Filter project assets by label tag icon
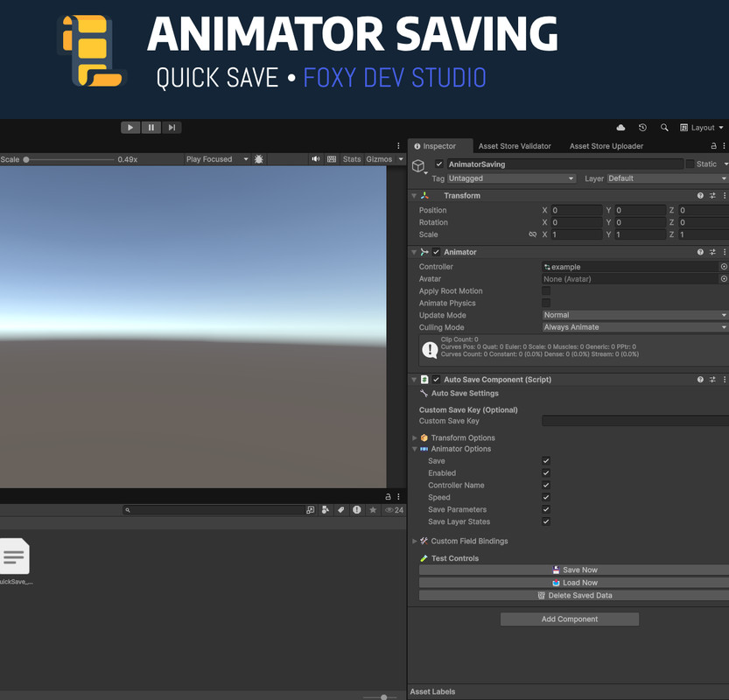Viewport: 729px width, 700px height. click(340, 510)
